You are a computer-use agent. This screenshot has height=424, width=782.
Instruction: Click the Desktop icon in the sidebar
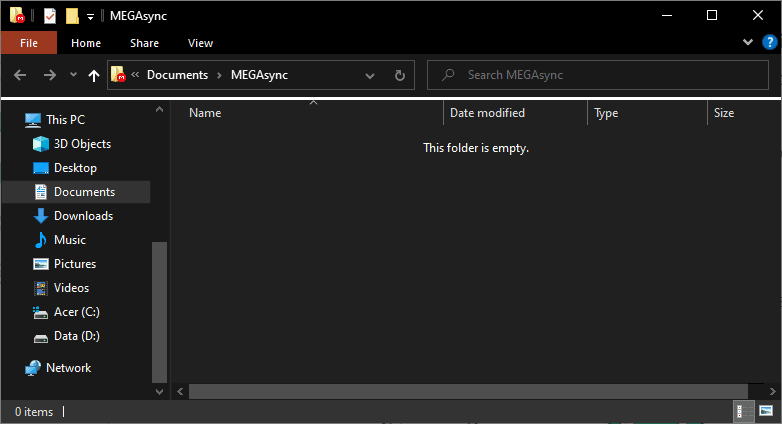coord(40,168)
